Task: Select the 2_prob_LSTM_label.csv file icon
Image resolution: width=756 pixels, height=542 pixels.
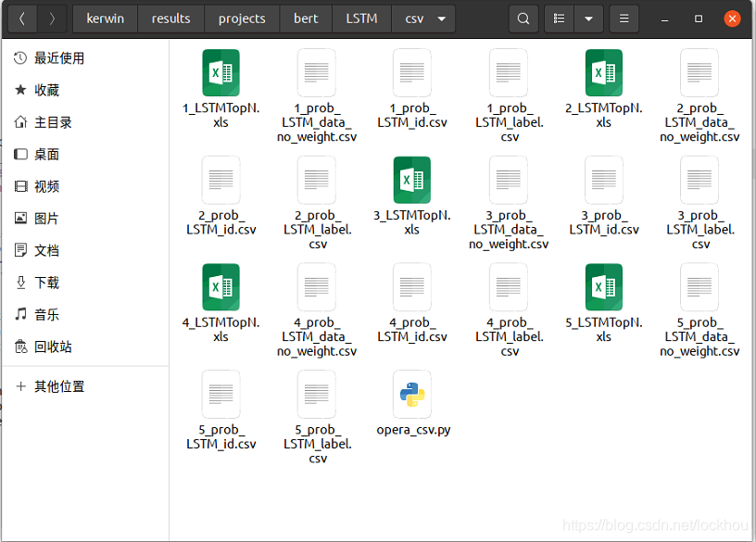Action: (x=316, y=180)
